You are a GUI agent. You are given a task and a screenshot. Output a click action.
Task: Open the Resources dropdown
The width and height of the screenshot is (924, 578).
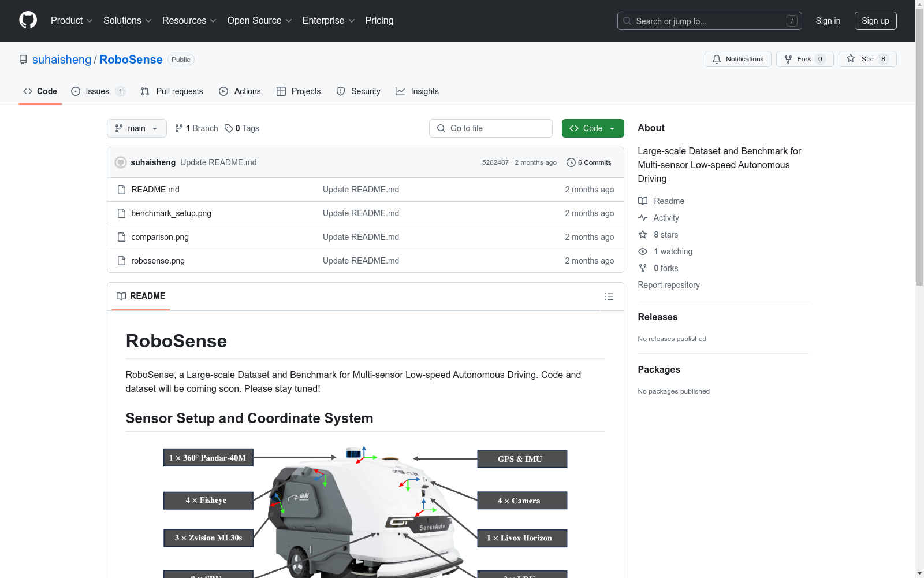coord(189,21)
